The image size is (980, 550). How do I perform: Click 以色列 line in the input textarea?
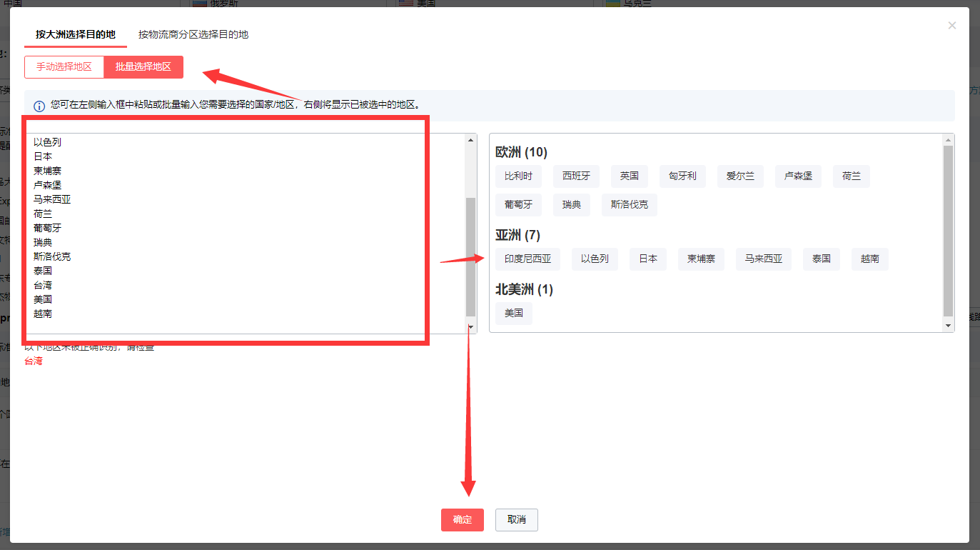click(47, 142)
